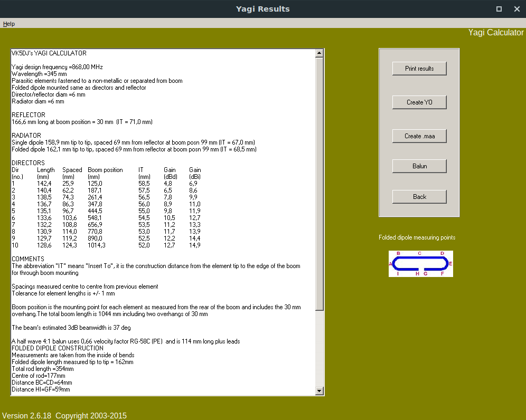Viewport: 526px width, 420px height.
Task: Click the 'Yagi design frequency =868,00 MHz' line
Action: [57, 67]
